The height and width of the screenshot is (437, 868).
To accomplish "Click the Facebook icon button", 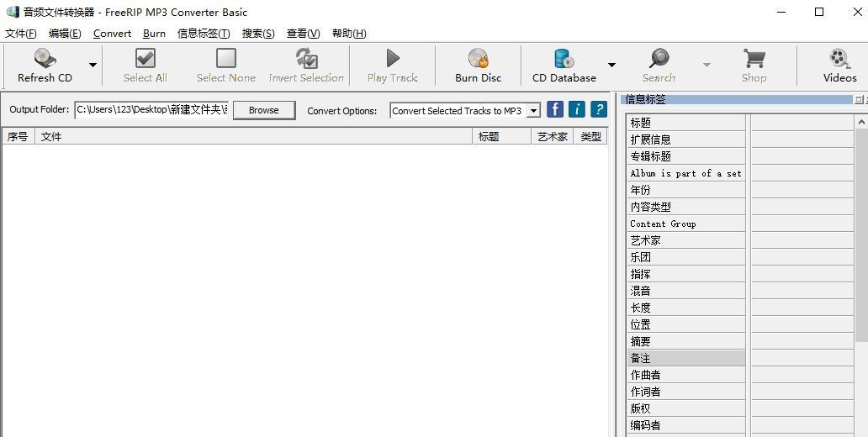I will click(x=554, y=109).
